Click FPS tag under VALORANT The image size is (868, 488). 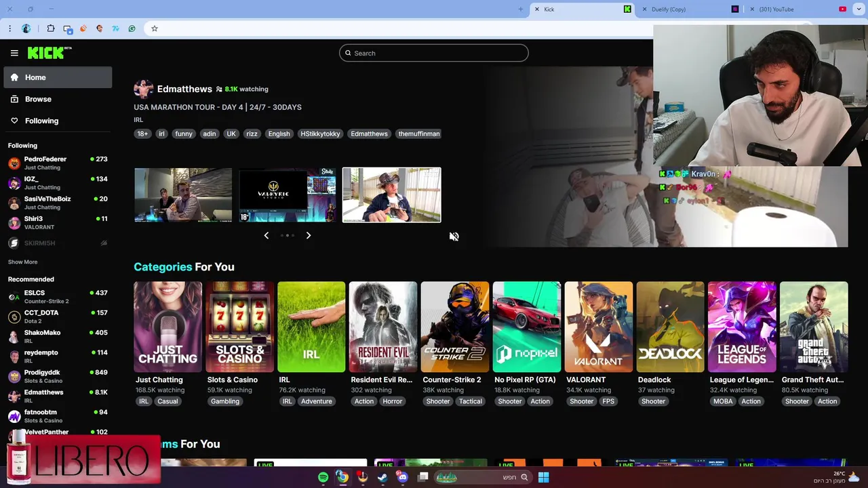608,401
